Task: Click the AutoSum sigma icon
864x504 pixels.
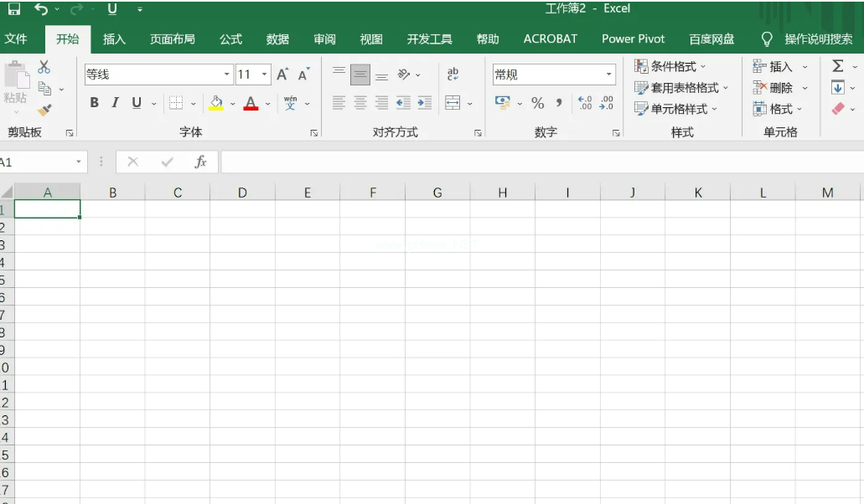Action: 837,66
